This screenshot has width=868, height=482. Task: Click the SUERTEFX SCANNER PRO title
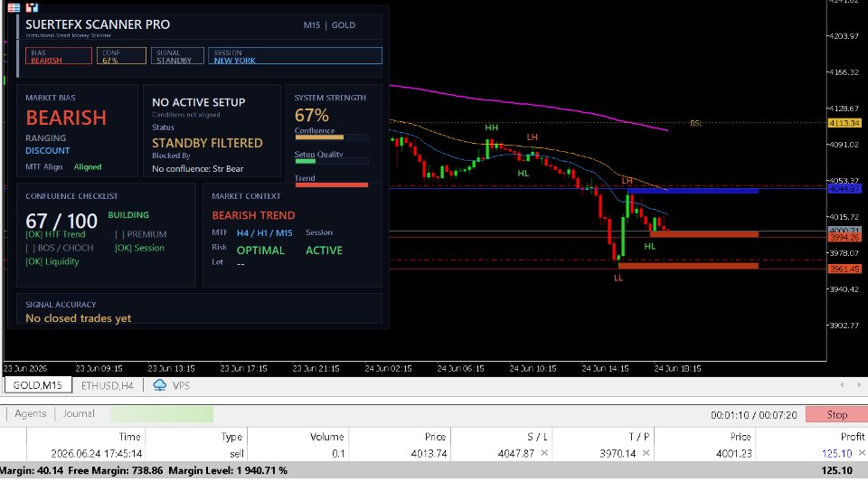click(98, 24)
